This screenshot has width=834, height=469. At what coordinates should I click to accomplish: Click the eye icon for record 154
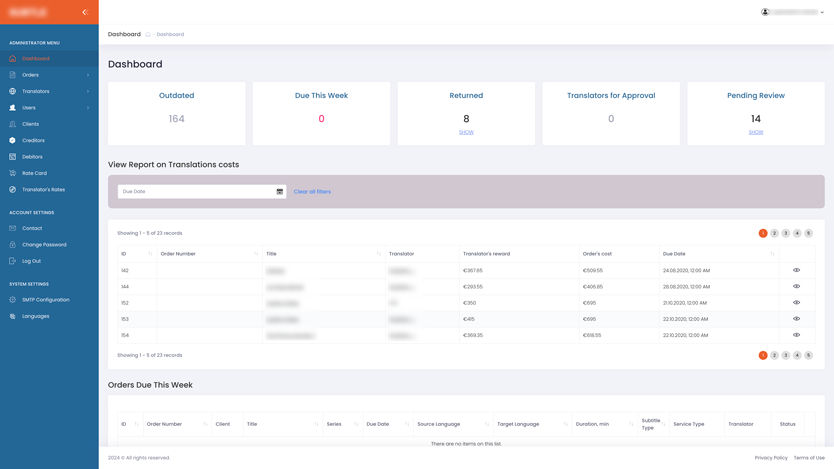[x=796, y=335]
